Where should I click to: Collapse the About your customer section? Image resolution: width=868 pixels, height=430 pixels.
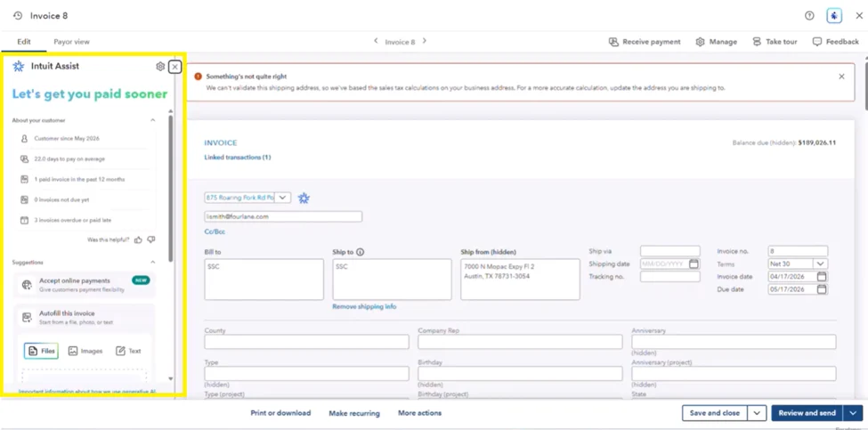coord(153,120)
